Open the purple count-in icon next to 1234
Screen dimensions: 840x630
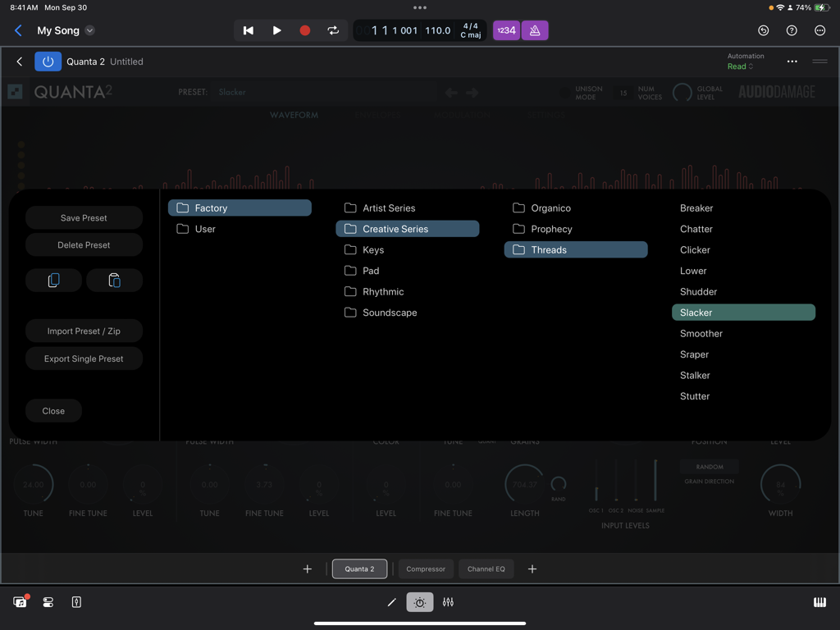coord(534,30)
